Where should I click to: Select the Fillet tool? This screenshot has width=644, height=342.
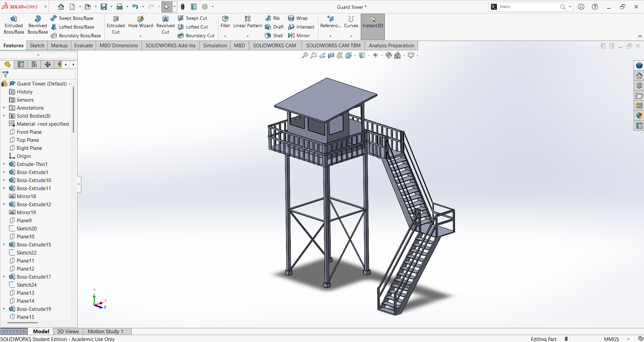[x=225, y=22]
